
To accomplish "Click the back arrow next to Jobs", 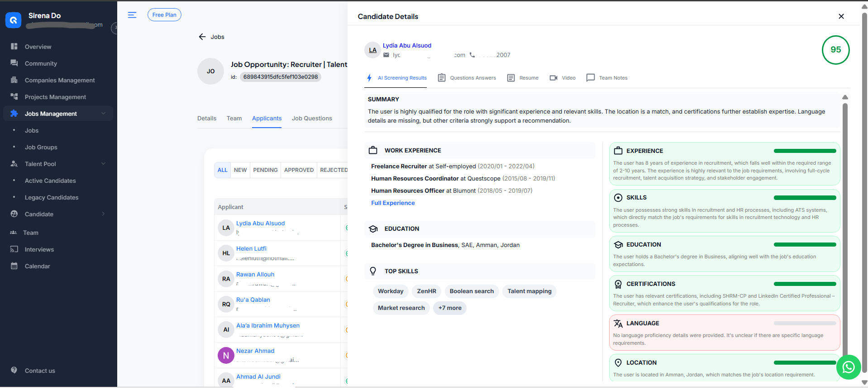I will (202, 37).
